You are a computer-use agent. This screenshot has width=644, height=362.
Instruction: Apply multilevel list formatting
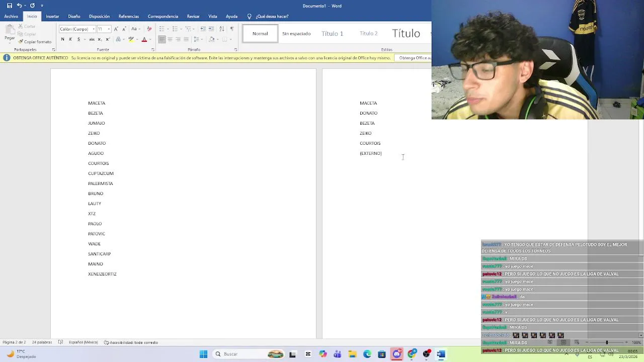[188, 29]
